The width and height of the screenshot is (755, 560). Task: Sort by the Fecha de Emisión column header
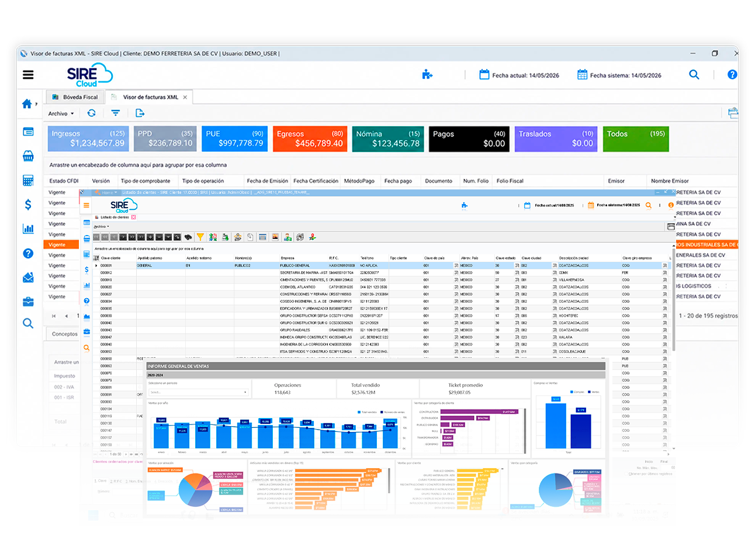click(x=267, y=181)
